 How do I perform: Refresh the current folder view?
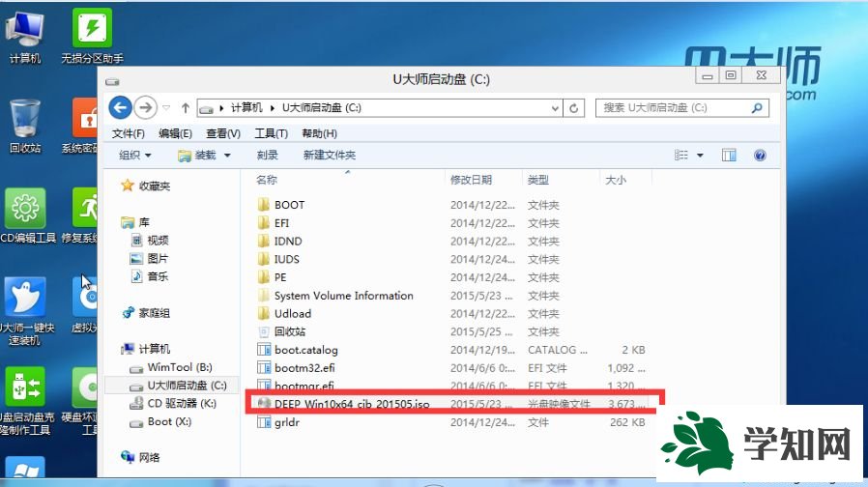point(573,108)
